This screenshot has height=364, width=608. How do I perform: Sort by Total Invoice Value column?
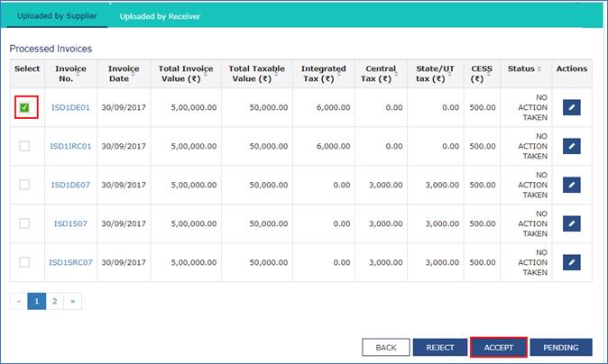tap(186, 74)
